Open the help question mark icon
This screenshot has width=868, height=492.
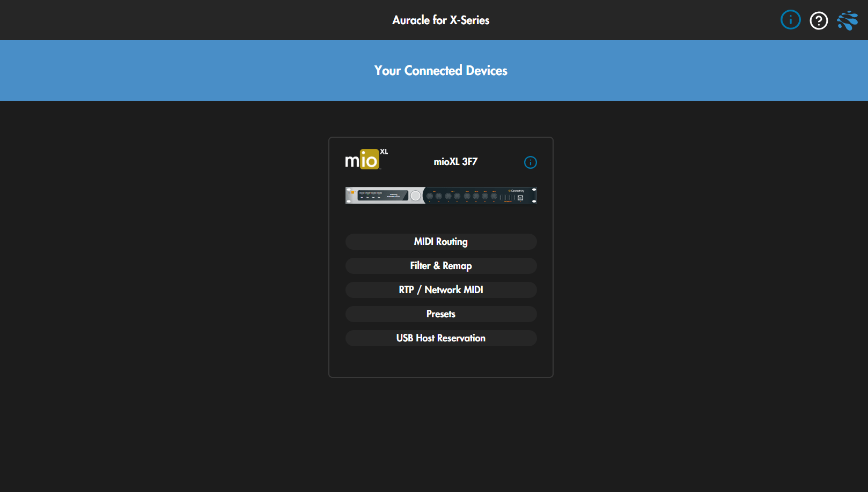point(819,21)
